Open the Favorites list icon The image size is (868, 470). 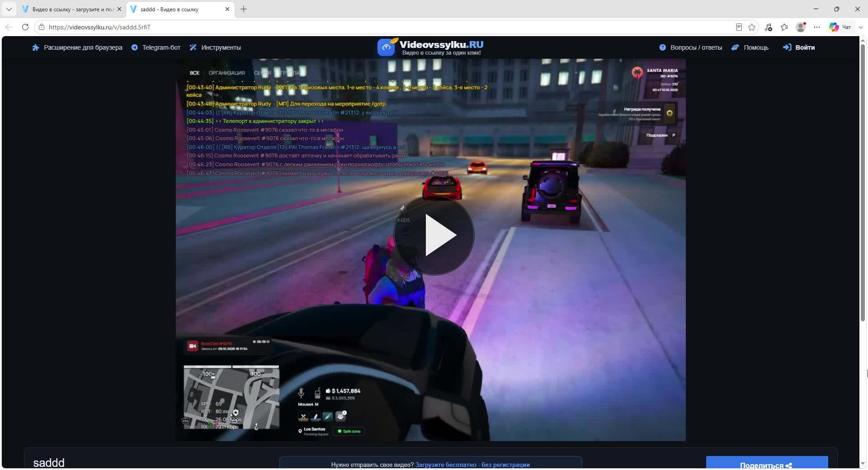pyautogui.click(x=784, y=27)
